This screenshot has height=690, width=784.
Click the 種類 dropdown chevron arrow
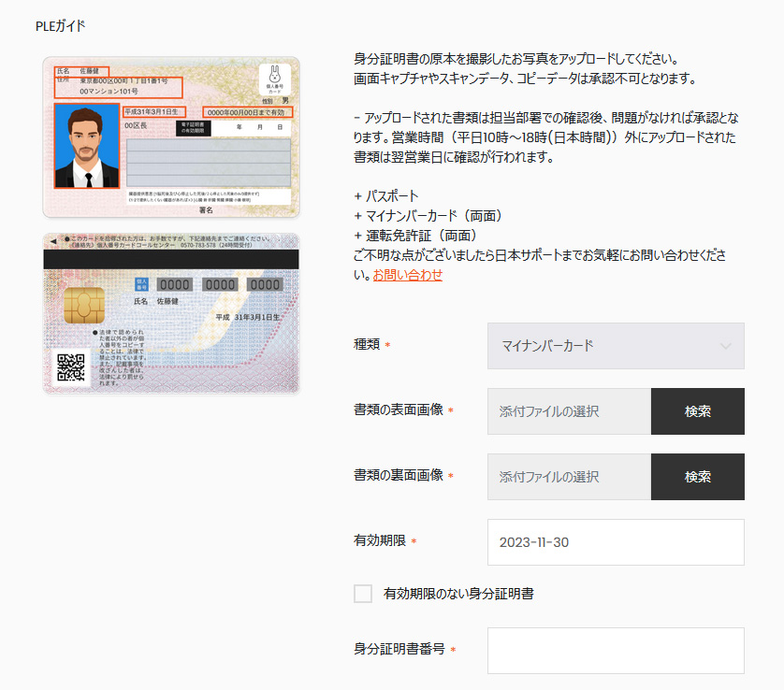coord(725,346)
